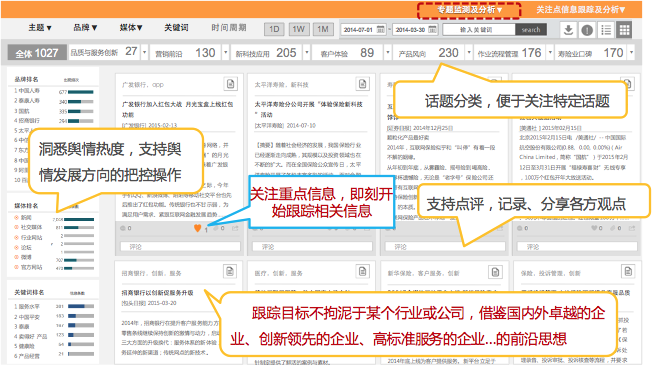Viewport: 652px width, 367px height.
Task: Click 评论 comment box on 太平洋寿险 card
Action: click(x=313, y=246)
